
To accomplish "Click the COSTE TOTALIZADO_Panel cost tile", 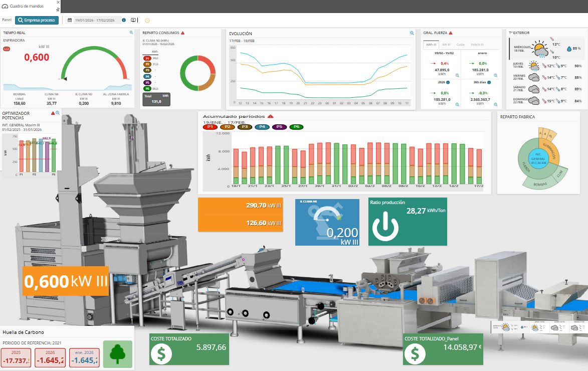I will point(443,349).
